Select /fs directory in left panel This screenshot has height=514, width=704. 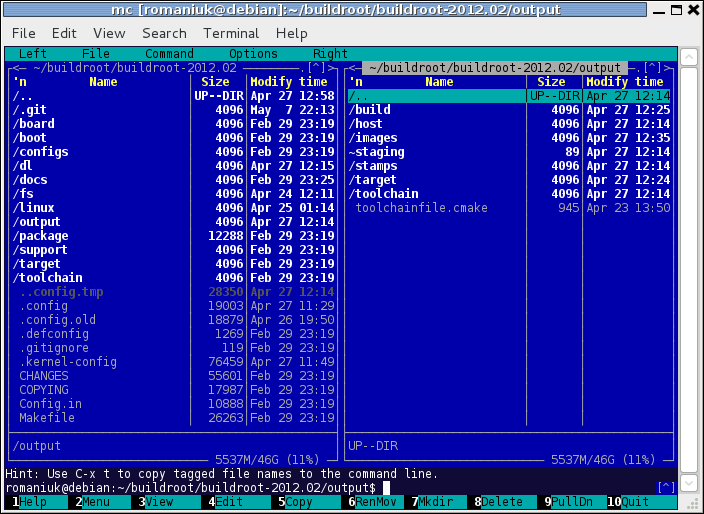pyautogui.click(x=173, y=193)
